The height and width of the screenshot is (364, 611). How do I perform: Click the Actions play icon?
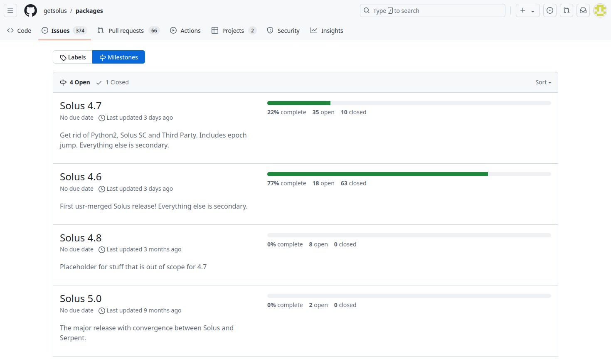173,30
